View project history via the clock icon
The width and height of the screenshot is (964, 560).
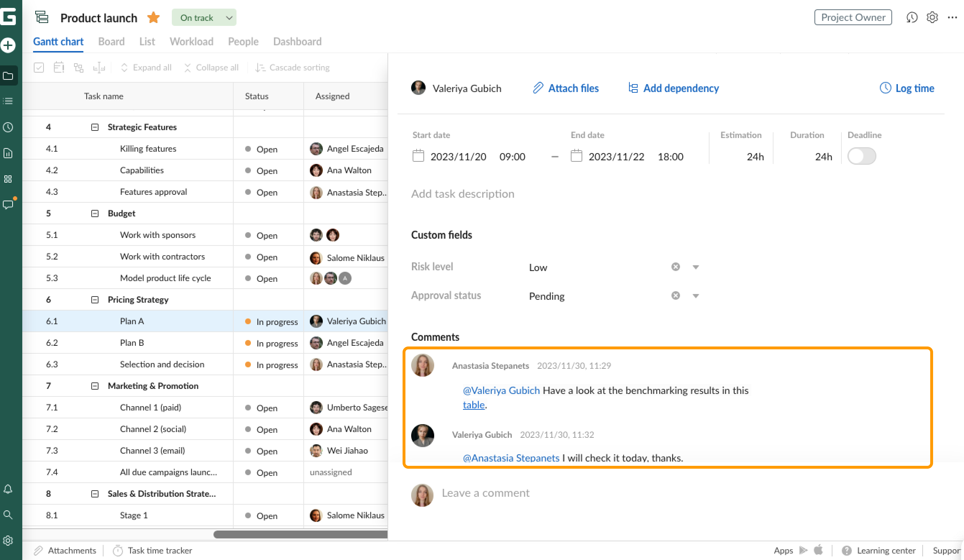click(912, 18)
